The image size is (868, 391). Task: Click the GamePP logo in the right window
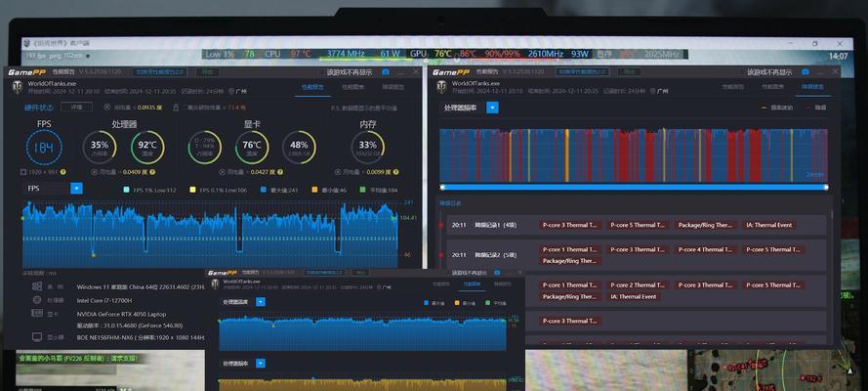point(451,72)
